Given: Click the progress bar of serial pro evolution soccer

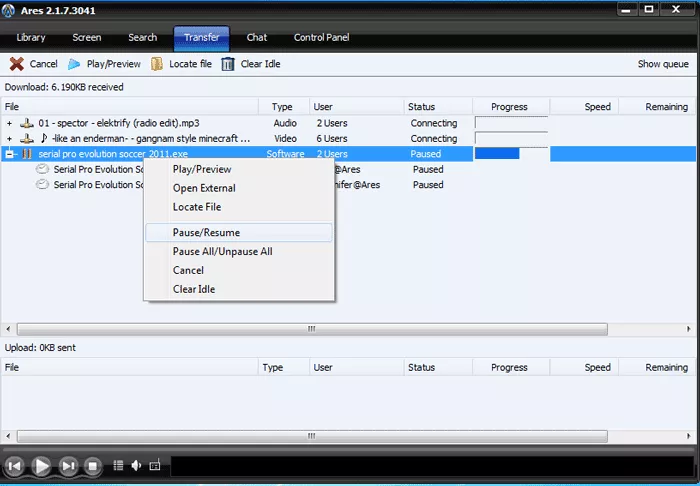Looking at the screenshot, I should coord(511,154).
